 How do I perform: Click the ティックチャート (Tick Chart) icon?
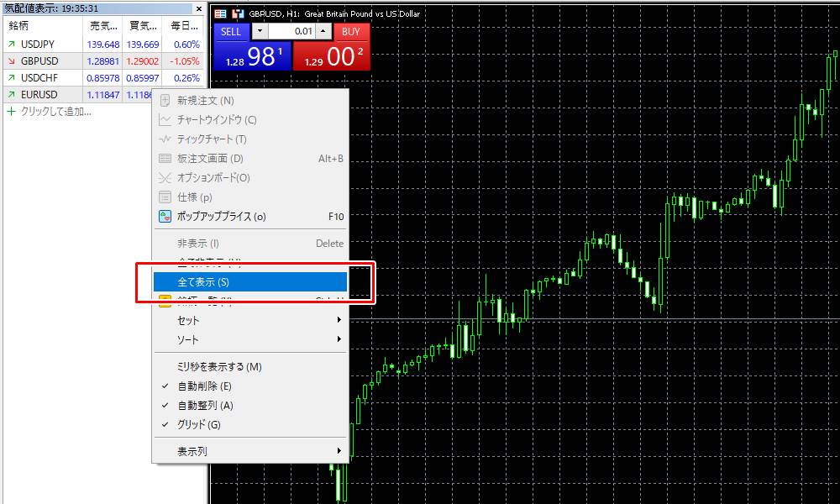(165, 139)
